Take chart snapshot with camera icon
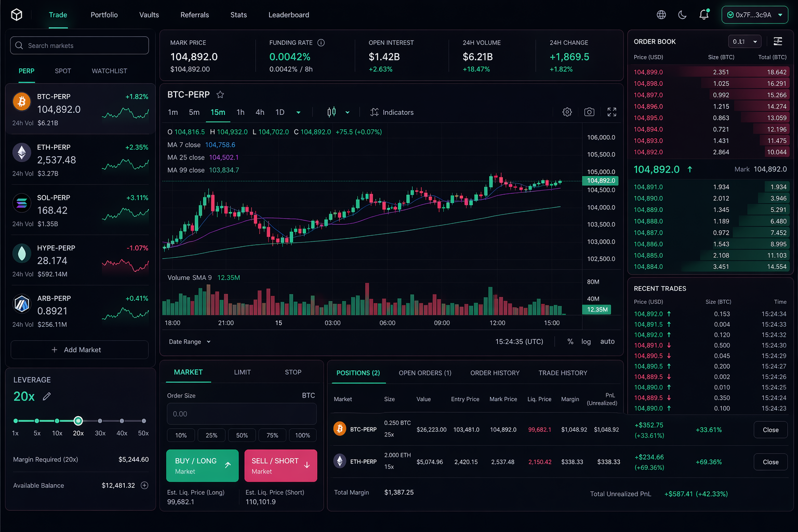The height and width of the screenshot is (532, 798). (589, 112)
